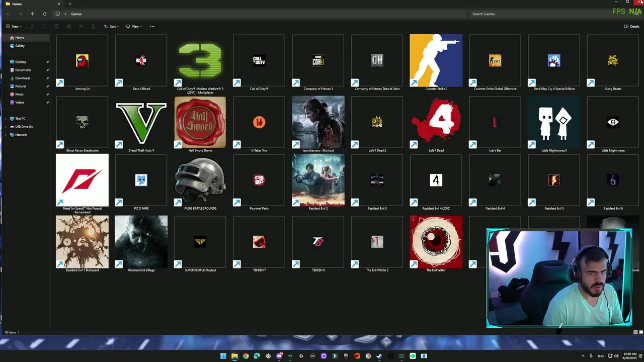Image resolution: width=644 pixels, height=362 pixels.
Task: Go up one folder level
Action: (x=32, y=14)
